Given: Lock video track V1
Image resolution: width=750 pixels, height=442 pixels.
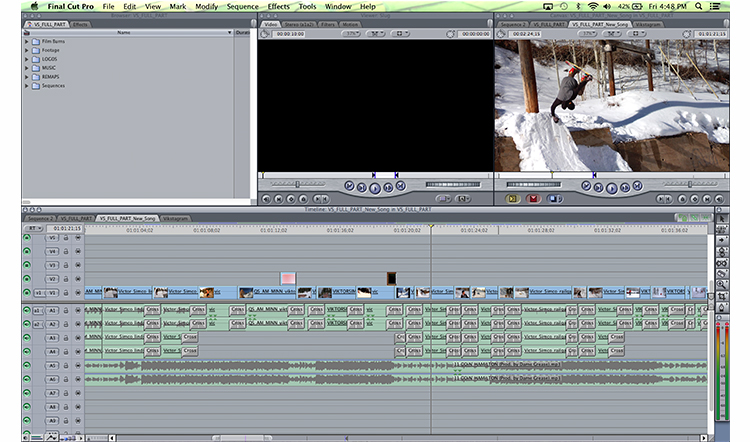Looking at the screenshot, I should click(x=66, y=292).
